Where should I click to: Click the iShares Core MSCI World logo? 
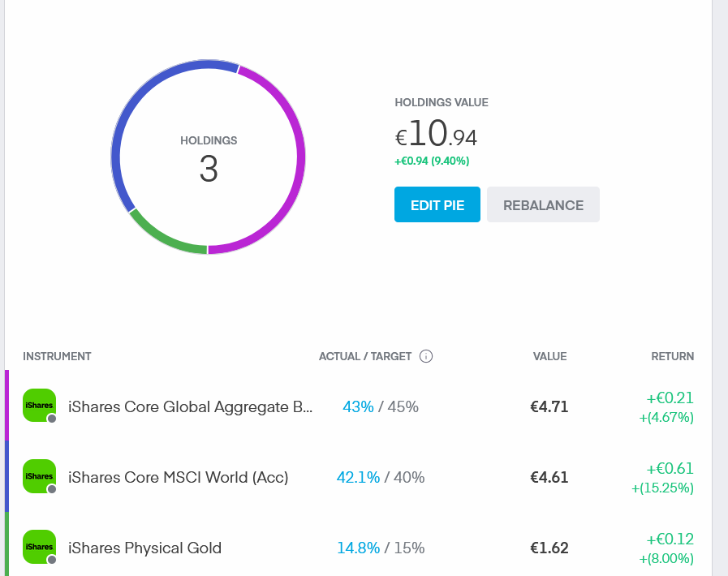point(40,476)
